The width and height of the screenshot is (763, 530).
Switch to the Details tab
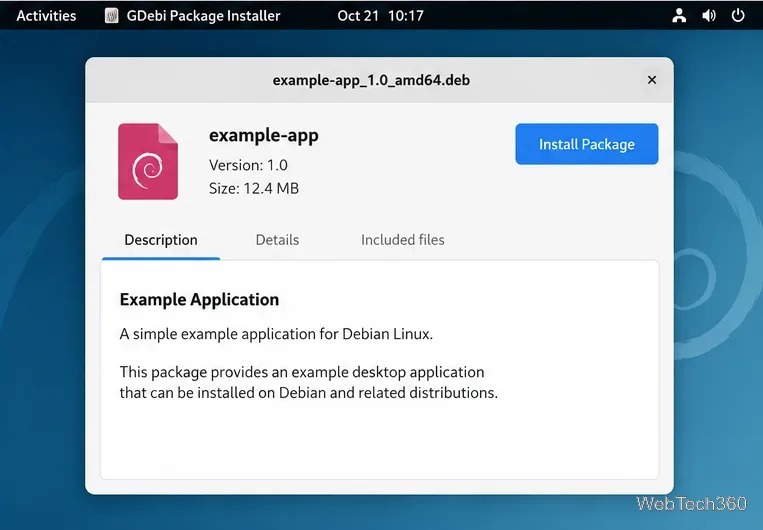click(x=277, y=239)
